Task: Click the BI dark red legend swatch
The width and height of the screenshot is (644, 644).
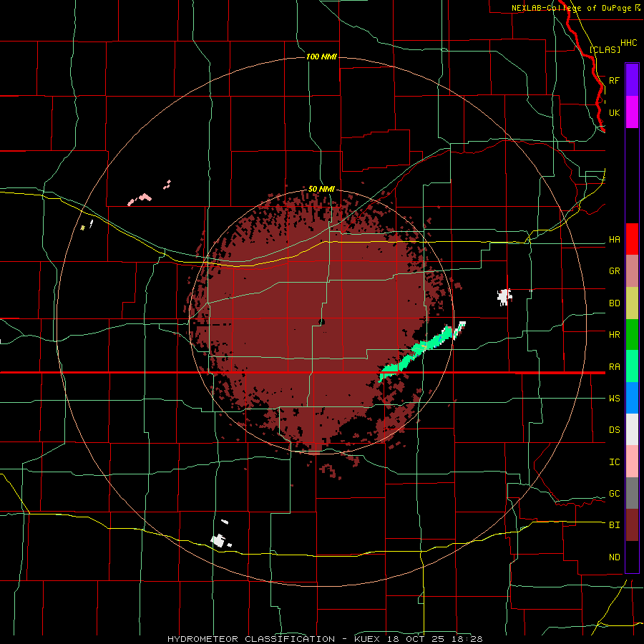Action: [632, 525]
